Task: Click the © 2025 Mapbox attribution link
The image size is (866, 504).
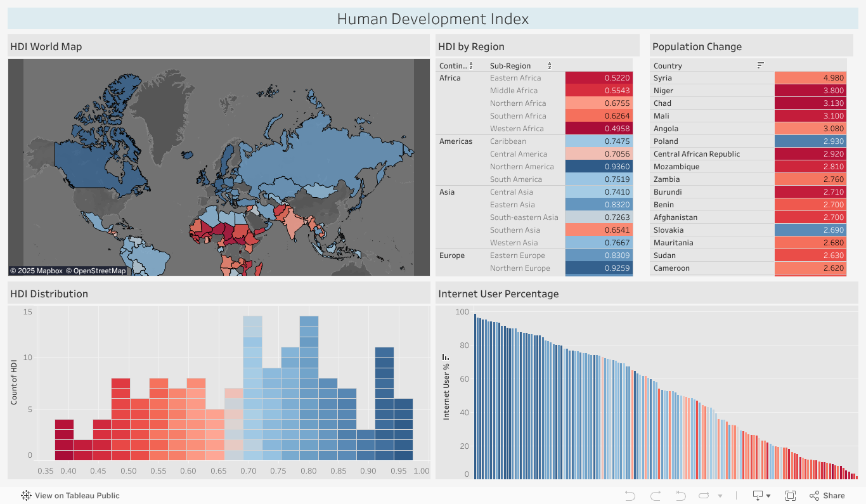Action: (36, 270)
